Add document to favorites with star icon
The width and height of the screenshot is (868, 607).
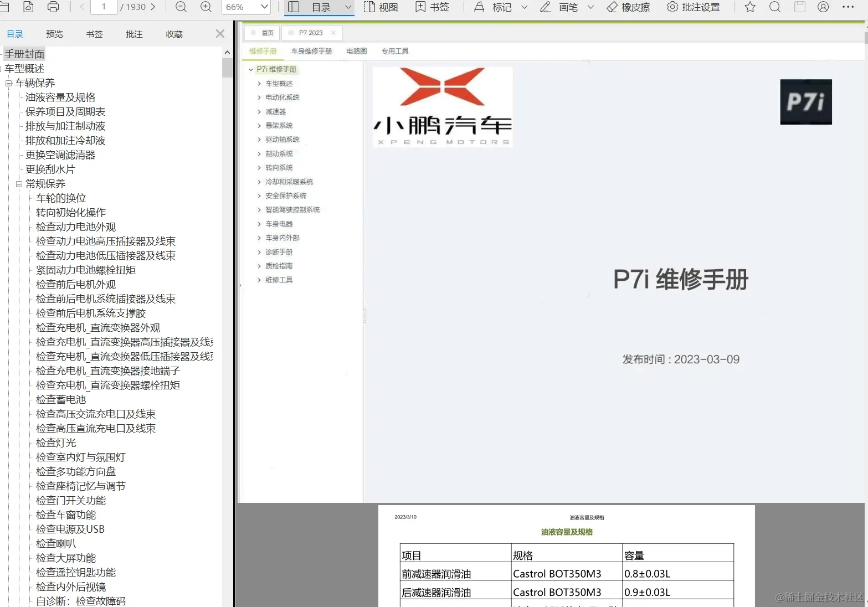coord(749,7)
